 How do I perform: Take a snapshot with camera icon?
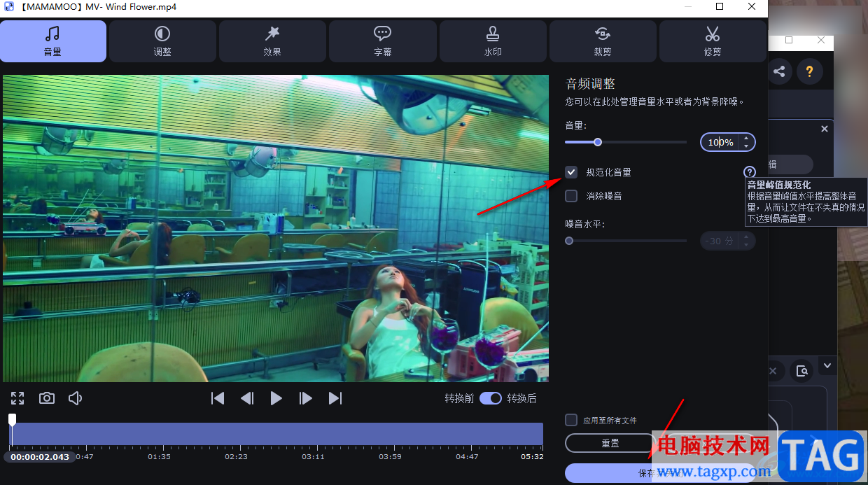click(47, 398)
